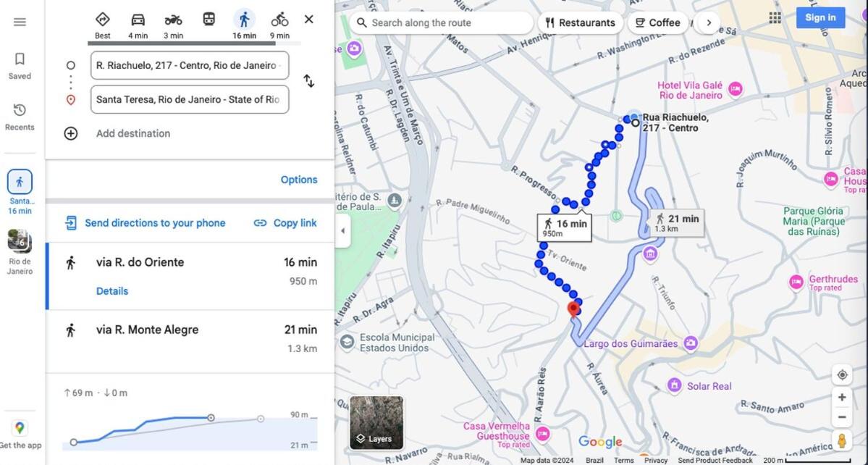This screenshot has width=868, height=465.
Task: Filter by Restaurants along route
Action: pyautogui.click(x=580, y=22)
